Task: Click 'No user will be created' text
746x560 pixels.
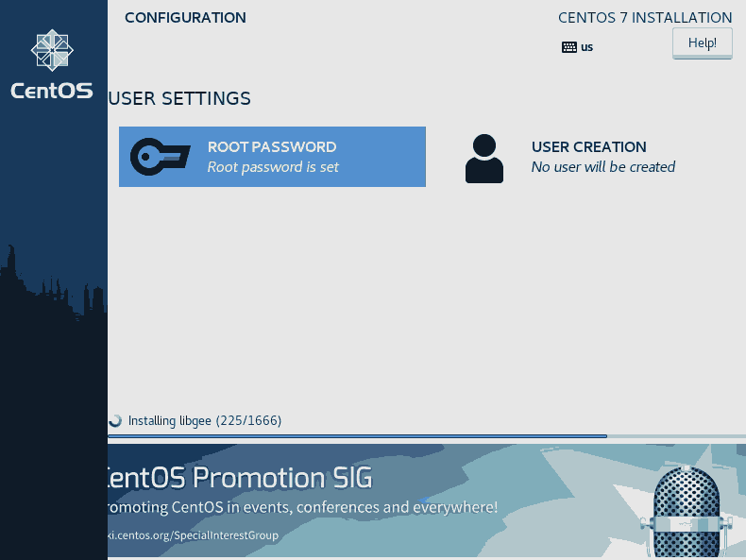Action: [x=603, y=167]
